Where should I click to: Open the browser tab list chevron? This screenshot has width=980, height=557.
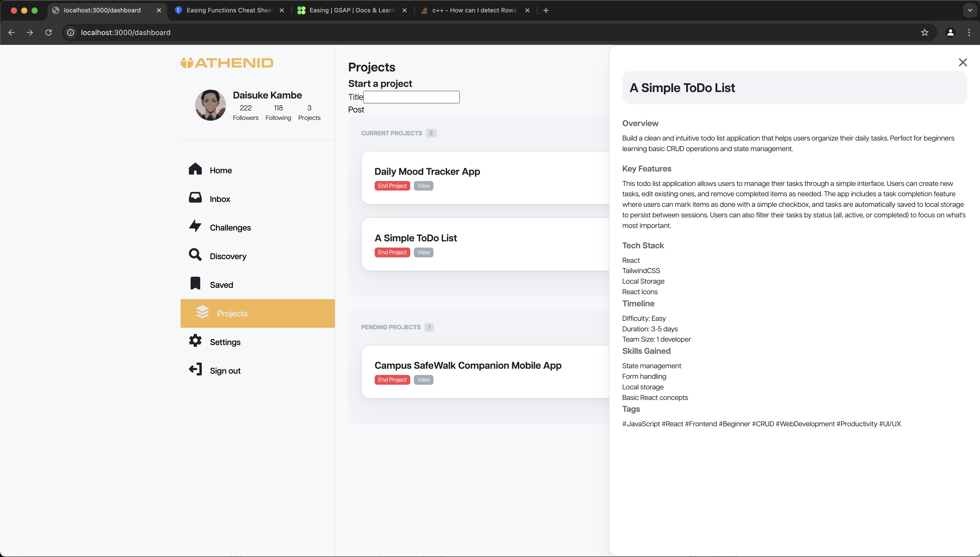pos(970,10)
